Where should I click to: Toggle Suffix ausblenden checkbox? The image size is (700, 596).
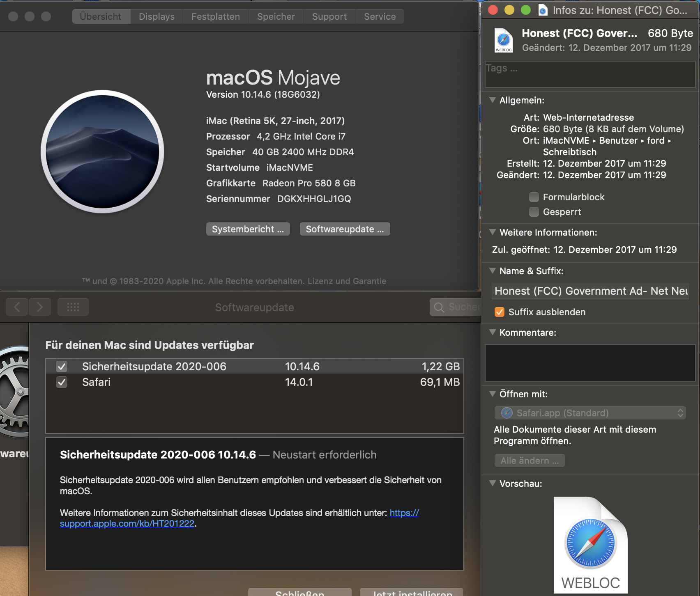coord(500,312)
